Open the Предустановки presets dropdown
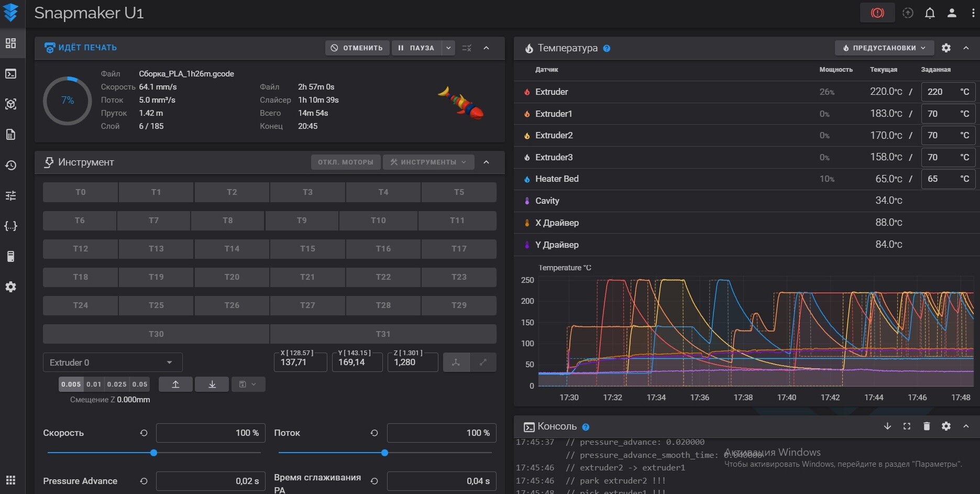 pos(884,48)
